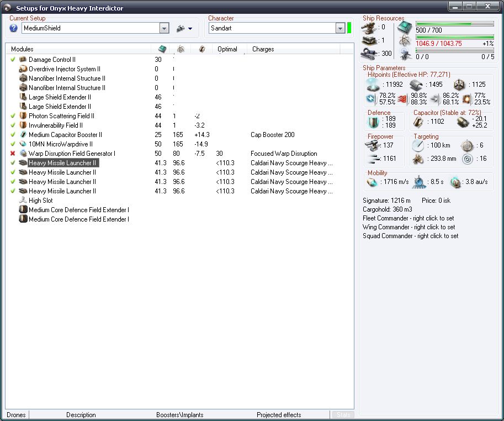Click Wing Commander right click to set

pyautogui.click(x=409, y=227)
